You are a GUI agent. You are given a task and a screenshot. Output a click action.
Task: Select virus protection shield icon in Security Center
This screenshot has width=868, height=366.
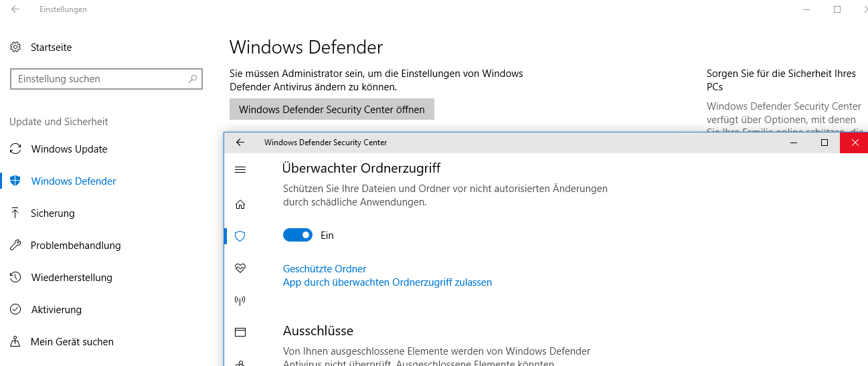pos(240,236)
